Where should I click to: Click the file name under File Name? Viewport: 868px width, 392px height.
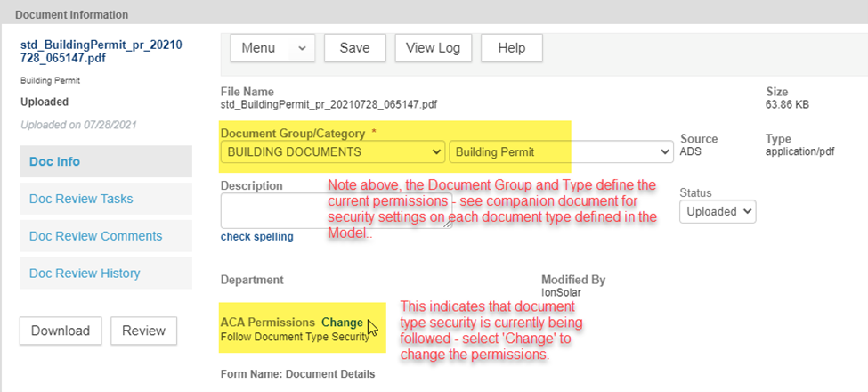pyautogui.click(x=329, y=104)
